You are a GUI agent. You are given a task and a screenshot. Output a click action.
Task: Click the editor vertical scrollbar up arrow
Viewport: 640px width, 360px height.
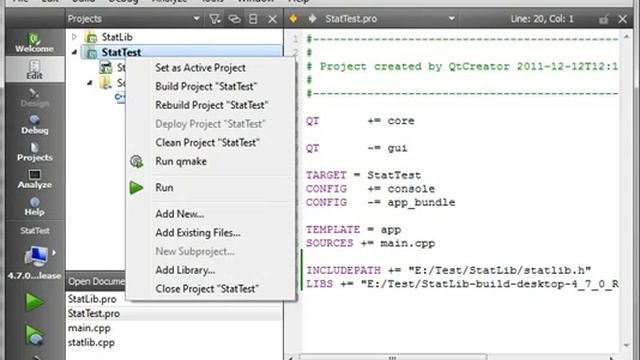point(626,37)
